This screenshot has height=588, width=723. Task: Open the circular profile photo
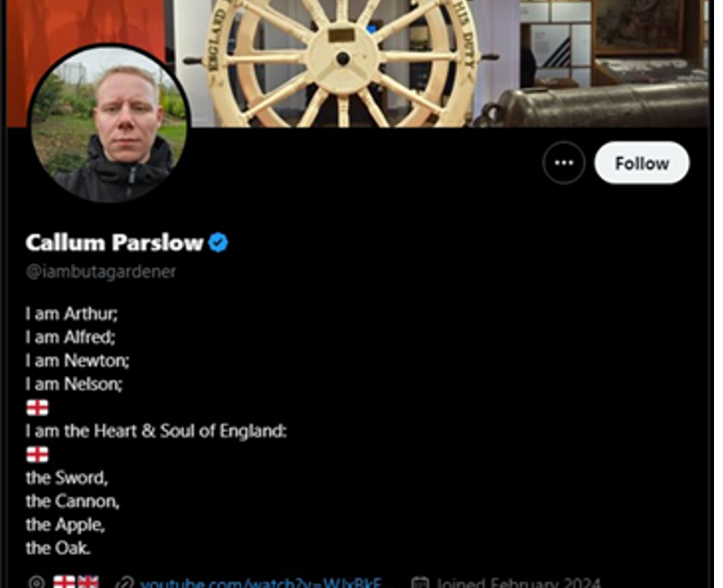point(109,123)
